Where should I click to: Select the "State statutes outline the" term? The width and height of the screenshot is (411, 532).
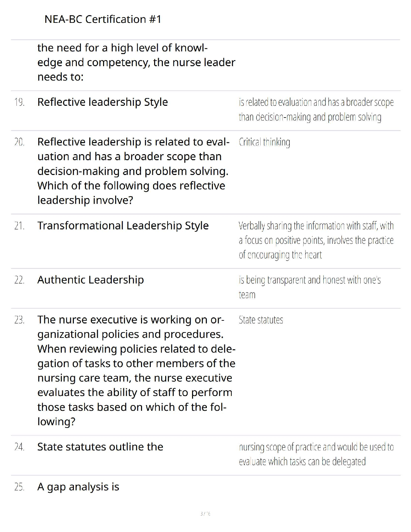coord(100,447)
